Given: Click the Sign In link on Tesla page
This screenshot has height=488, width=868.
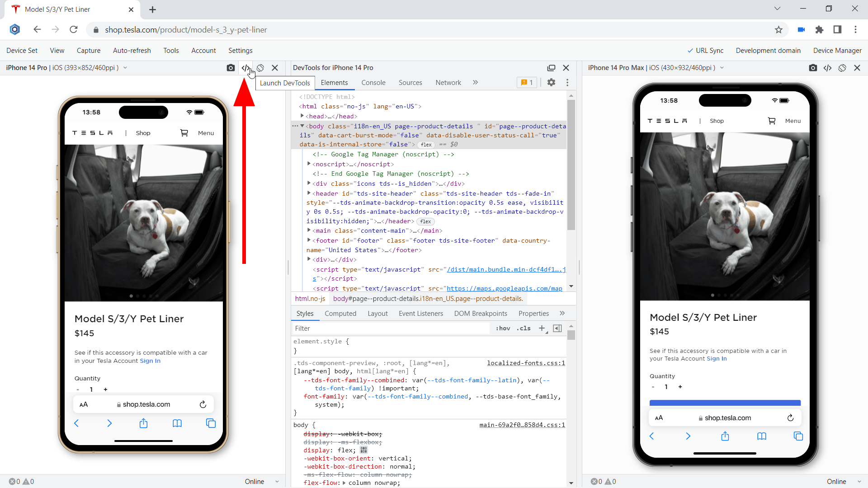Looking at the screenshot, I should tap(150, 361).
